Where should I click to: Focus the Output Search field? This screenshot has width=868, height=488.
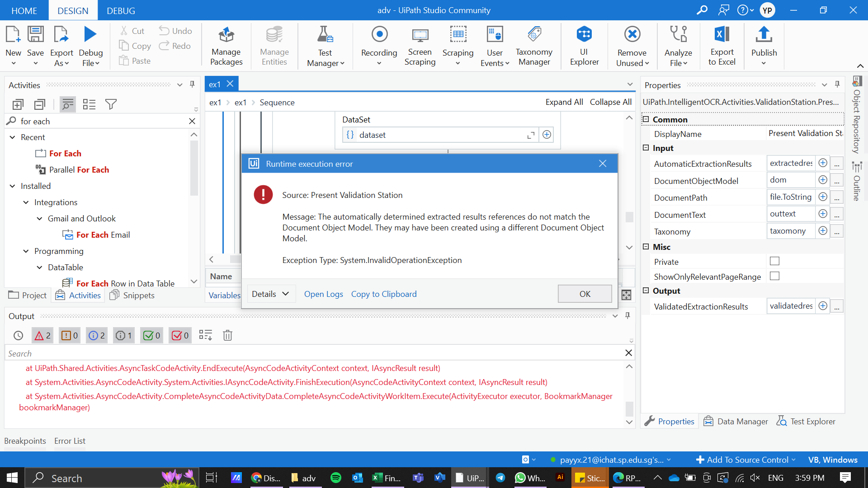(314, 353)
